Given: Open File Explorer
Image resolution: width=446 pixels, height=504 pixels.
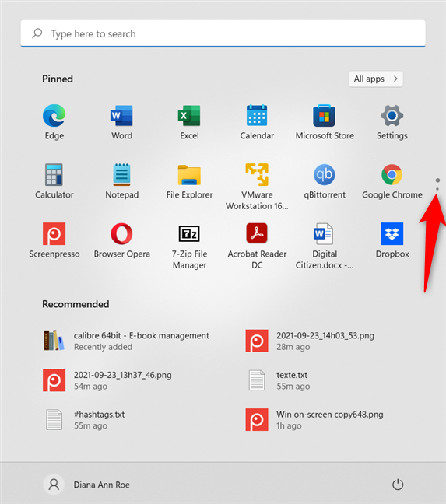Looking at the screenshot, I should tap(189, 181).
